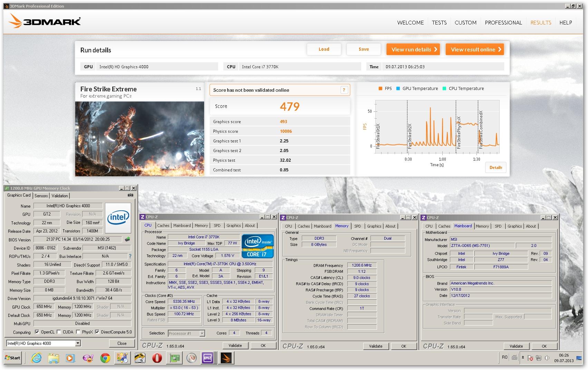Click the RO input language indicator

pos(505,357)
